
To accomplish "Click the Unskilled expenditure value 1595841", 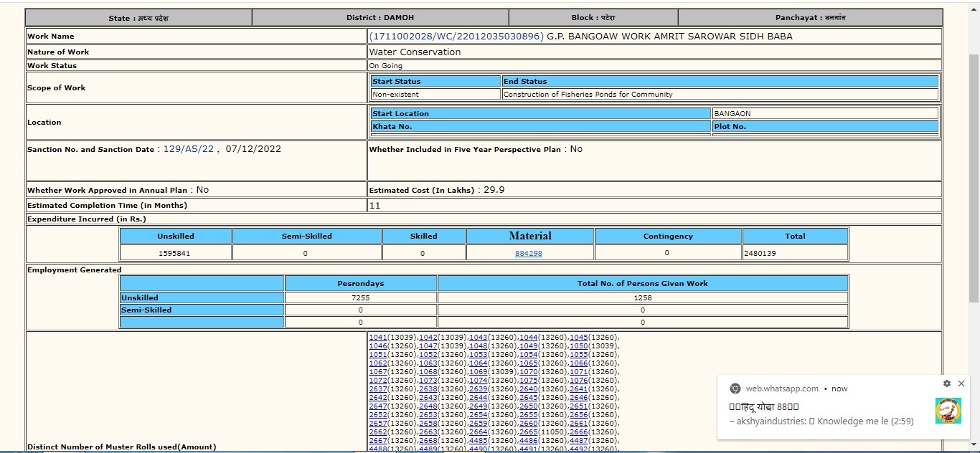I will (x=175, y=254).
